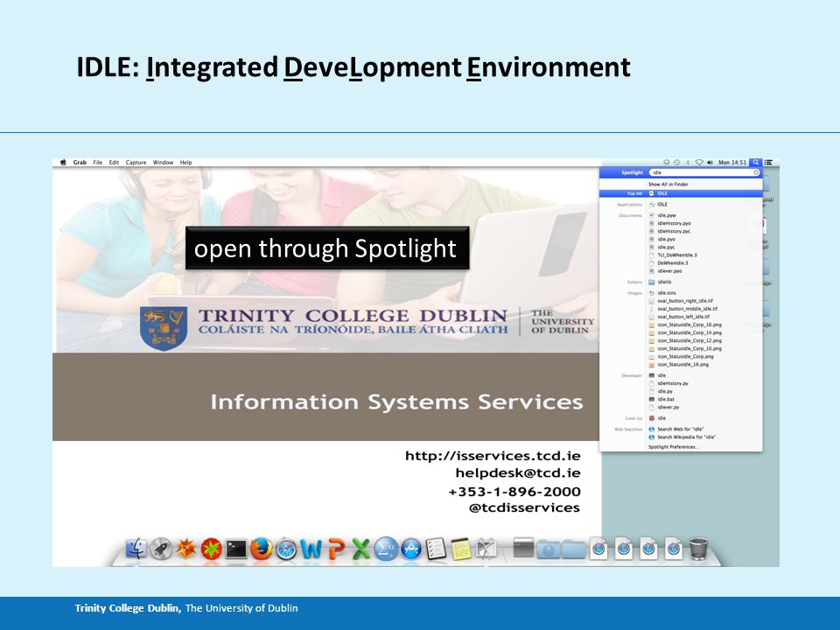Image resolution: width=840 pixels, height=630 pixels.
Task: Click the Spotlight magnifying glass icon
Action: (755, 163)
